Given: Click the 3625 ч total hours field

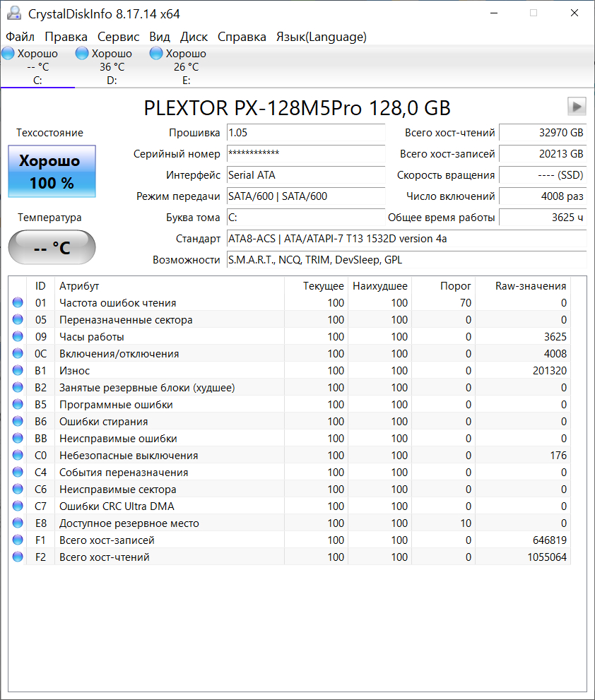Looking at the screenshot, I should (543, 218).
